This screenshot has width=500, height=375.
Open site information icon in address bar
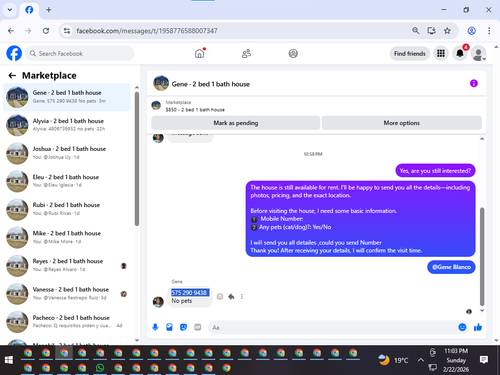tap(67, 31)
